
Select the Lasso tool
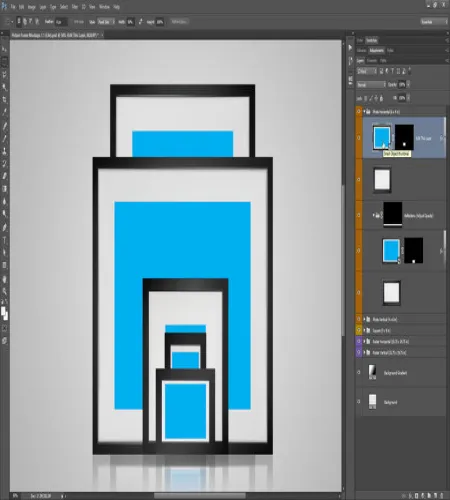point(4,75)
